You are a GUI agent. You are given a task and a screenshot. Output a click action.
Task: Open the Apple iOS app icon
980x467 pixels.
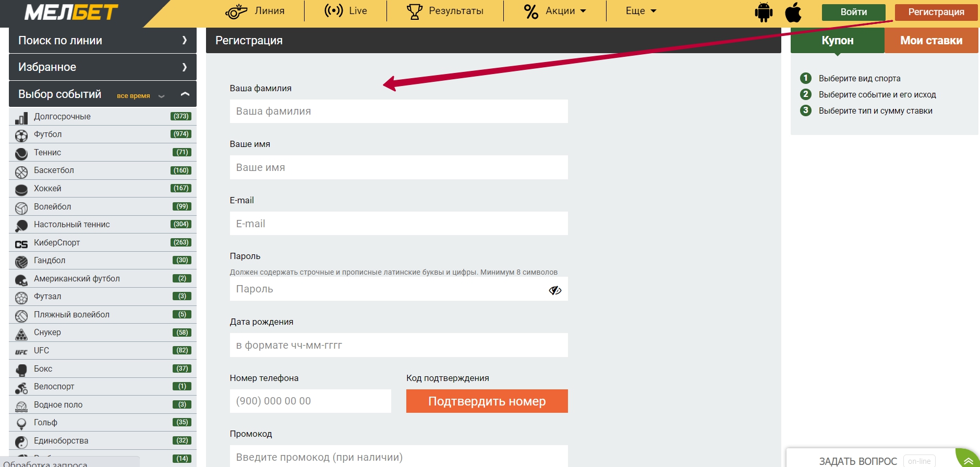click(x=793, y=12)
